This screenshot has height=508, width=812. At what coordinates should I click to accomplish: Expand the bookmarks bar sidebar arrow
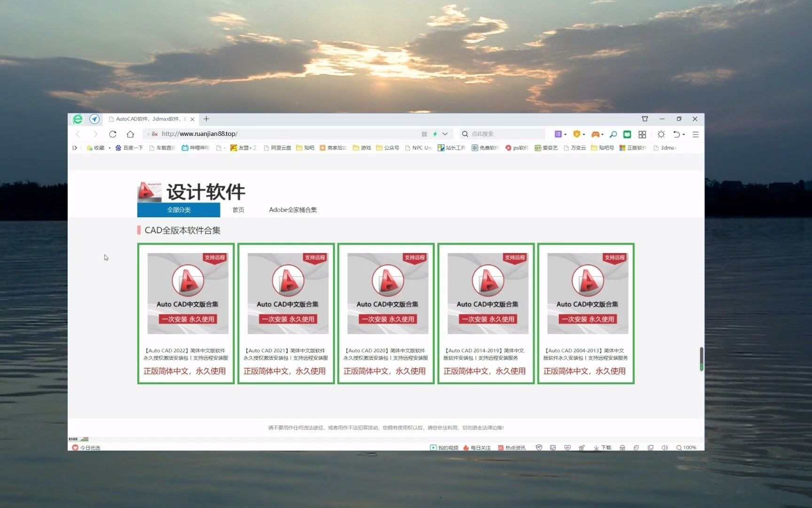(x=75, y=148)
